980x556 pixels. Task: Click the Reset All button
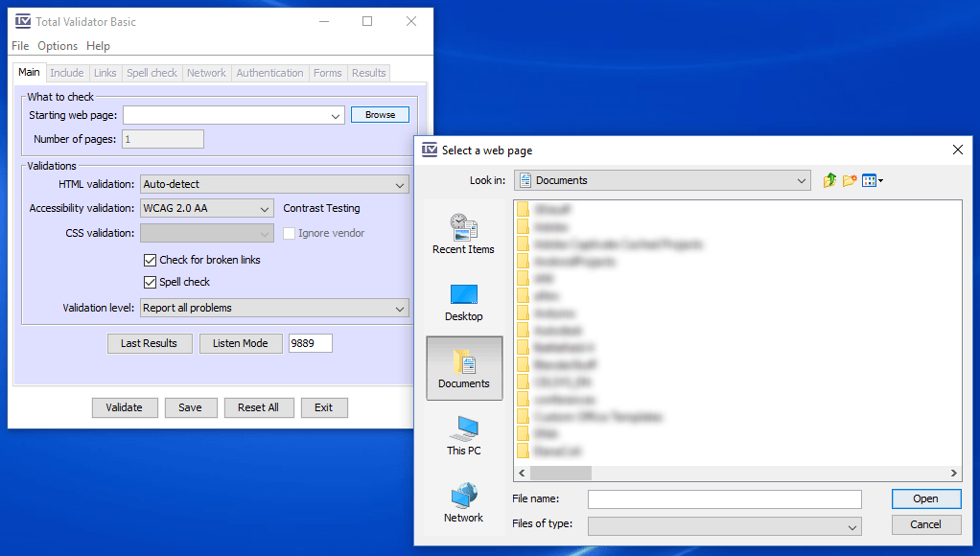pos(259,408)
